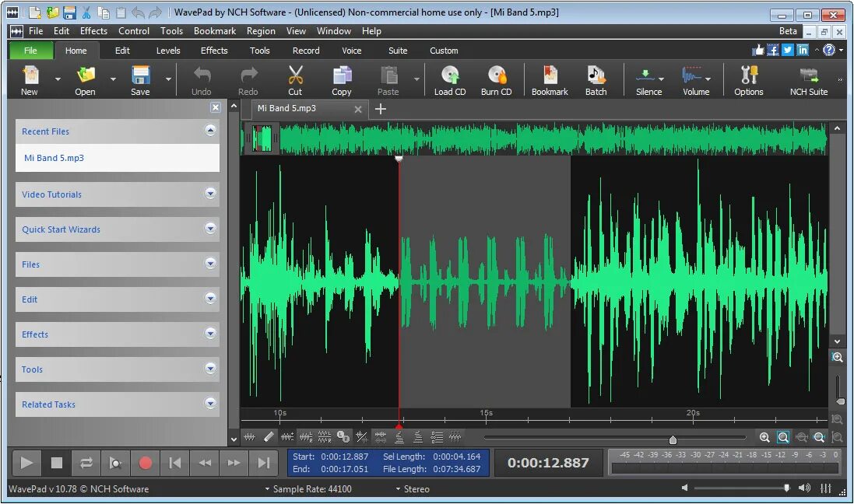Switch to the Record ribbon tab
854x504 pixels.
click(x=306, y=51)
